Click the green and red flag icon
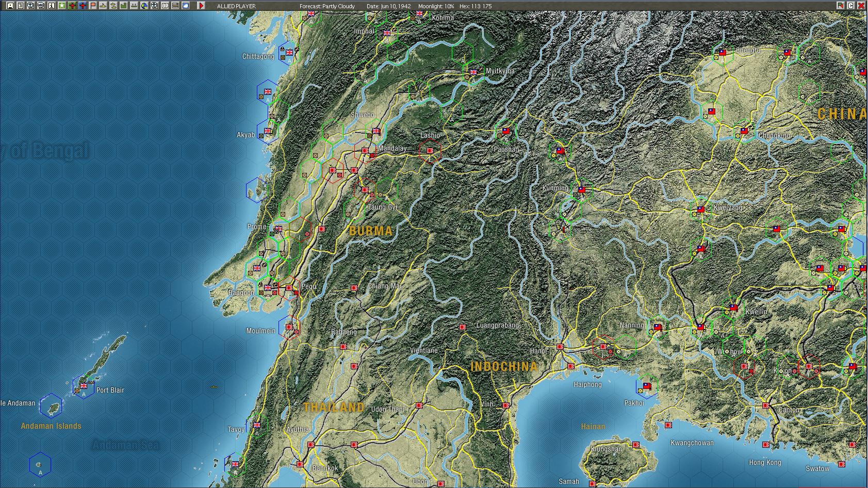 pos(841,6)
